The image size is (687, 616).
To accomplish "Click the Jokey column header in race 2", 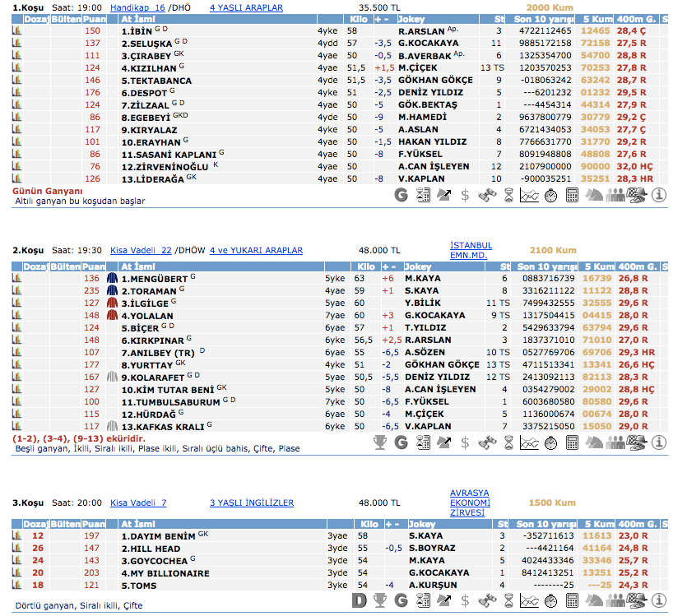I will click(418, 266).
